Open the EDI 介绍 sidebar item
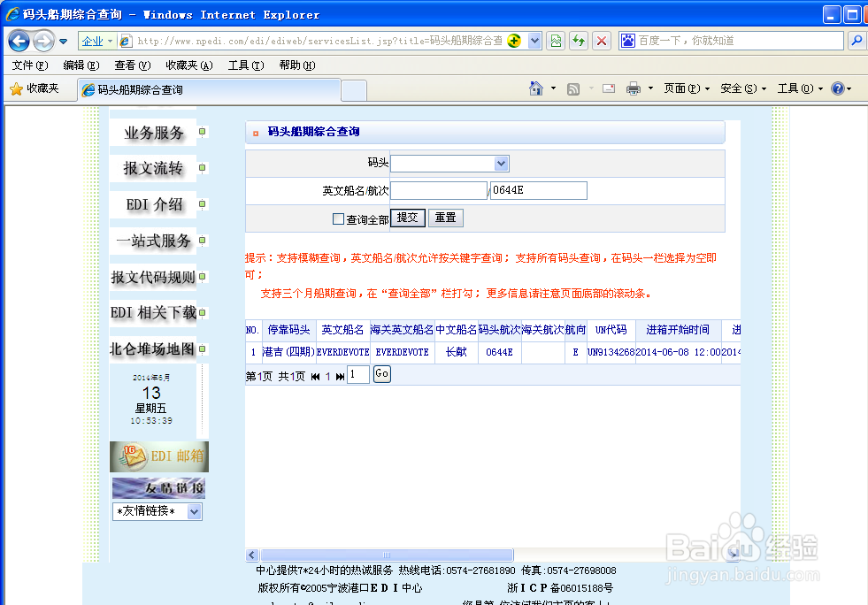Screen dimensions: 868x605 [153, 205]
